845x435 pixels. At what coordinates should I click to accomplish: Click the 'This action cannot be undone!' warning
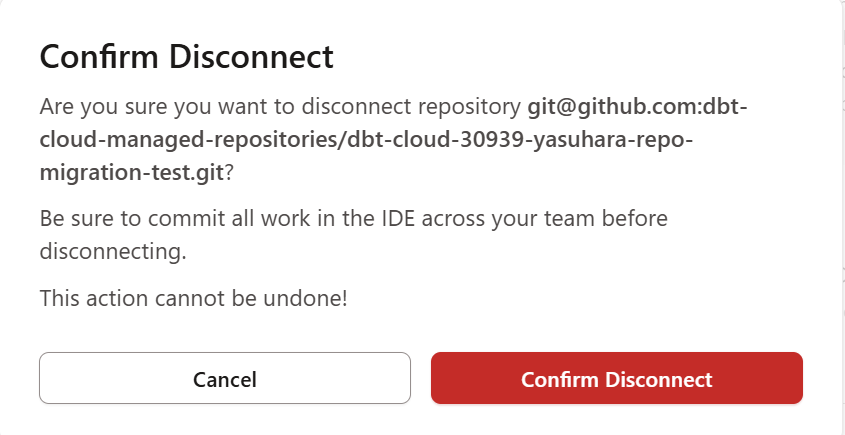pos(193,297)
